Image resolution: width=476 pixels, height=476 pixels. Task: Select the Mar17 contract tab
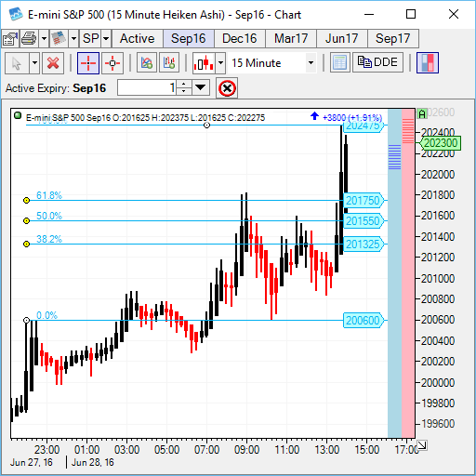point(291,39)
